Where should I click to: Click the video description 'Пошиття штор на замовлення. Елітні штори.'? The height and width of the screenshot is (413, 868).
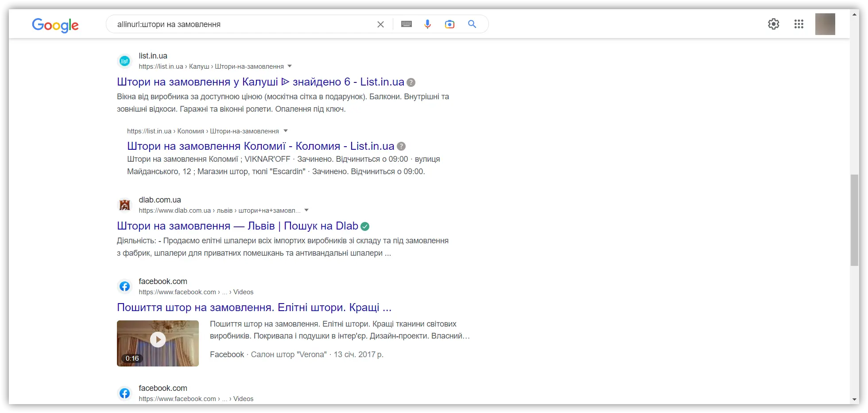tap(340, 330)
